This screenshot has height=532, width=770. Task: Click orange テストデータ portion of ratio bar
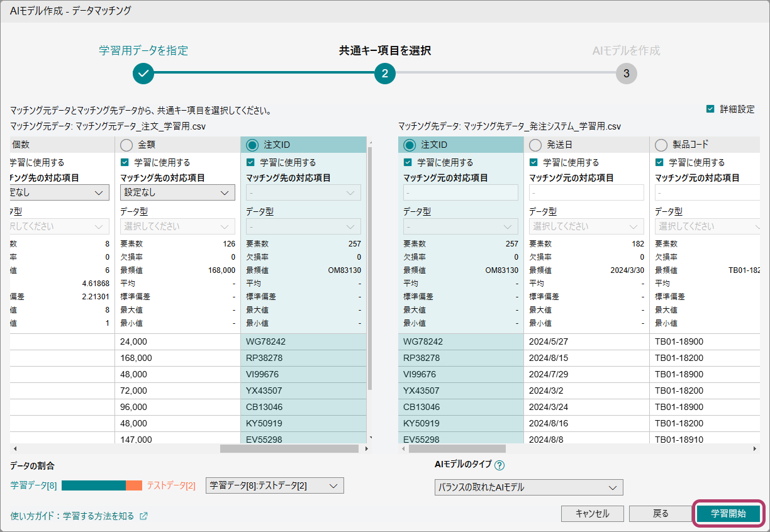click(134, 485)
